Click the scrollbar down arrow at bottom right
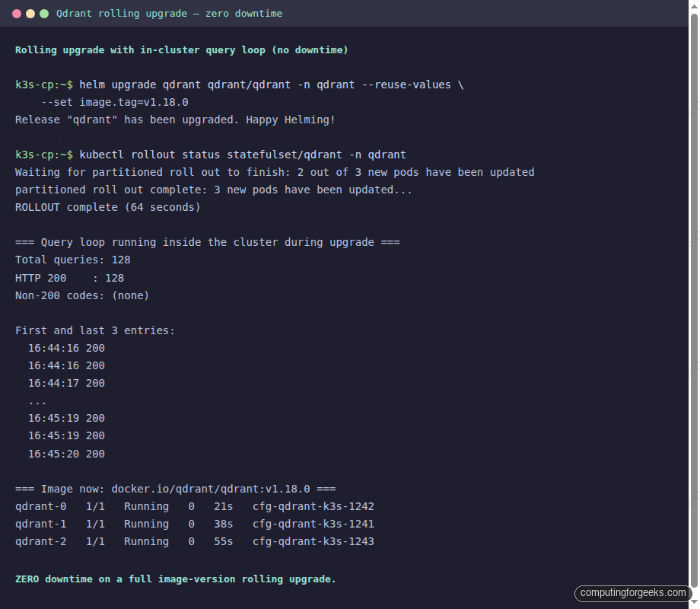The height and width of the screenshot is (609, 700). 694,603
